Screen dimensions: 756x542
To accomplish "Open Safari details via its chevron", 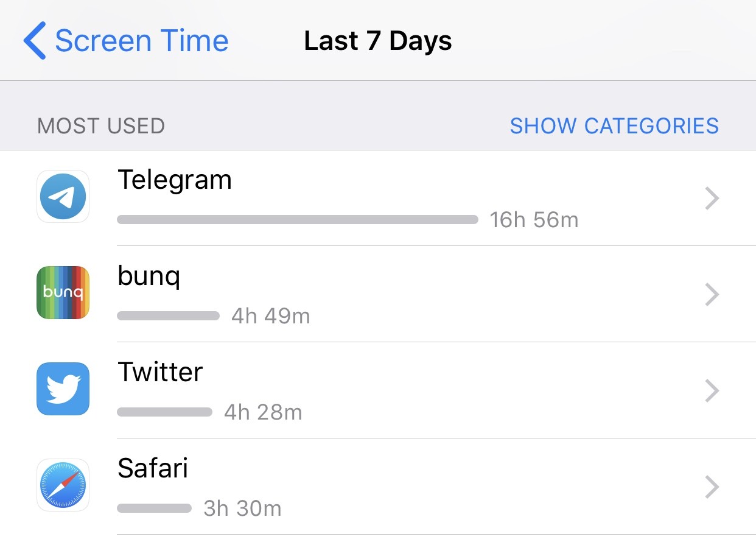I will [x=712, y=487].
